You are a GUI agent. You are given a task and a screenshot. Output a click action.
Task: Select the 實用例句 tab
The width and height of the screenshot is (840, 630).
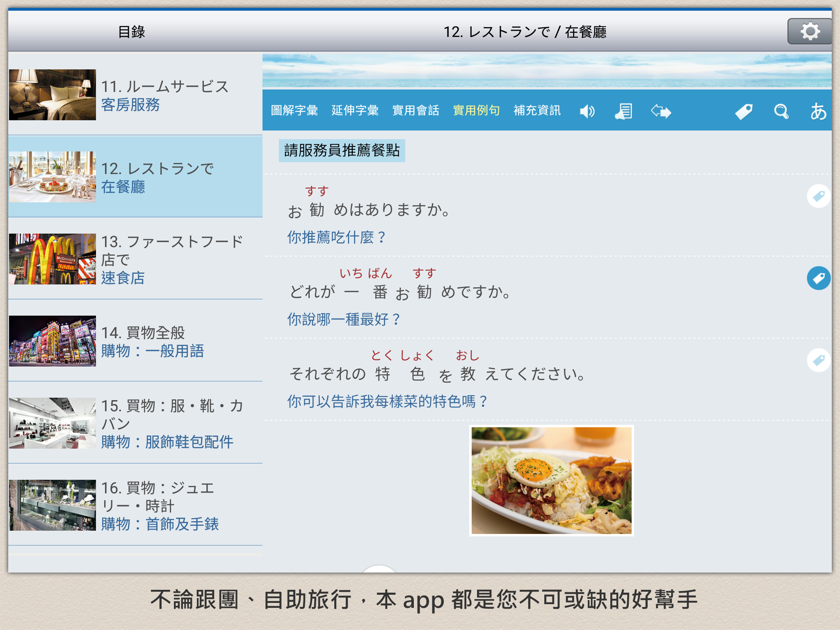[476, 110]
